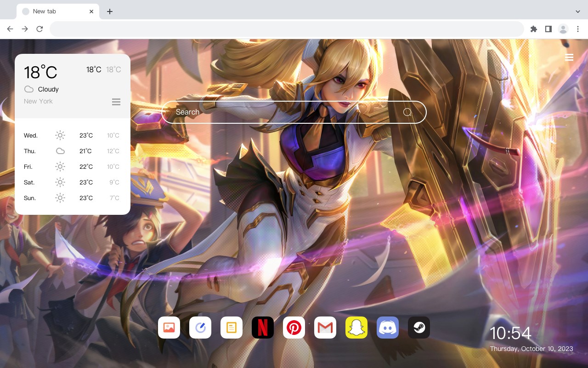Click the date Thursday, October 10, 2023
Screen dimensions: 588x368
(531, 349)
